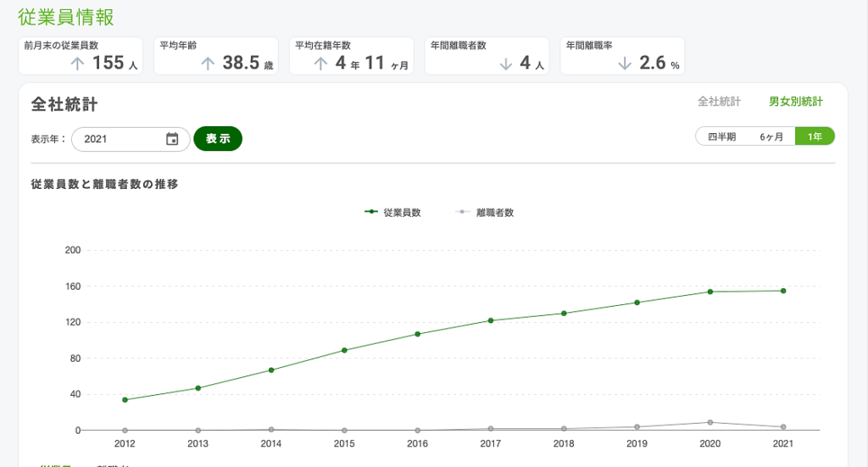Click the 従業員情報 page heading

tap(66, 17)
